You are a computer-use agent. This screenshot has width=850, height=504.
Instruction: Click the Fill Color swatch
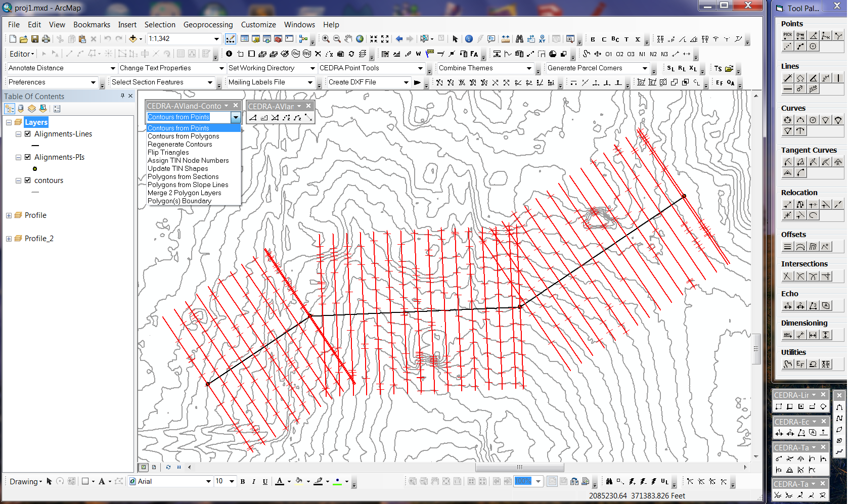click(299, 481)
